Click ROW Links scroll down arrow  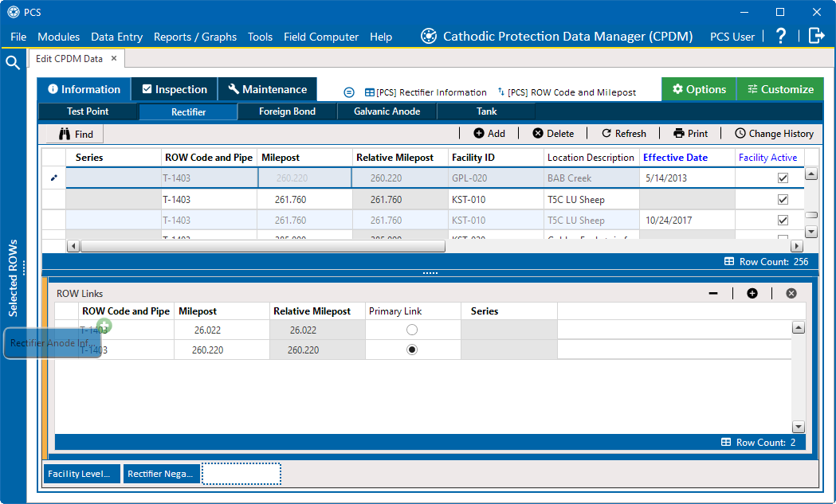coord(799,427)
